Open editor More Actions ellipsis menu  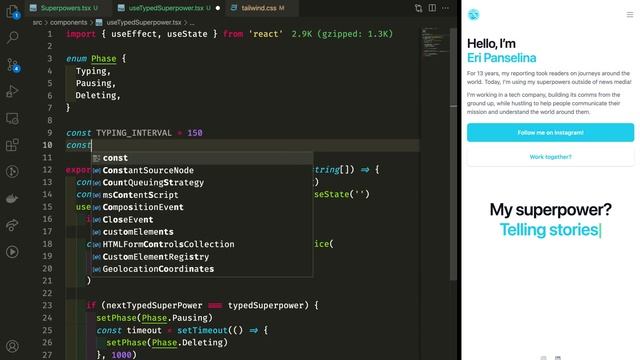pos(446,8)
